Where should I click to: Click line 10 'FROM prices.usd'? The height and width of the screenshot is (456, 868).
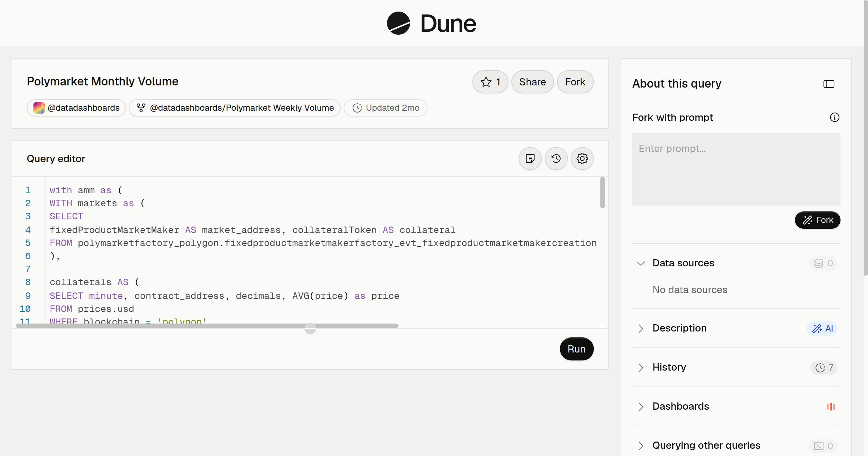pos(92,309)
